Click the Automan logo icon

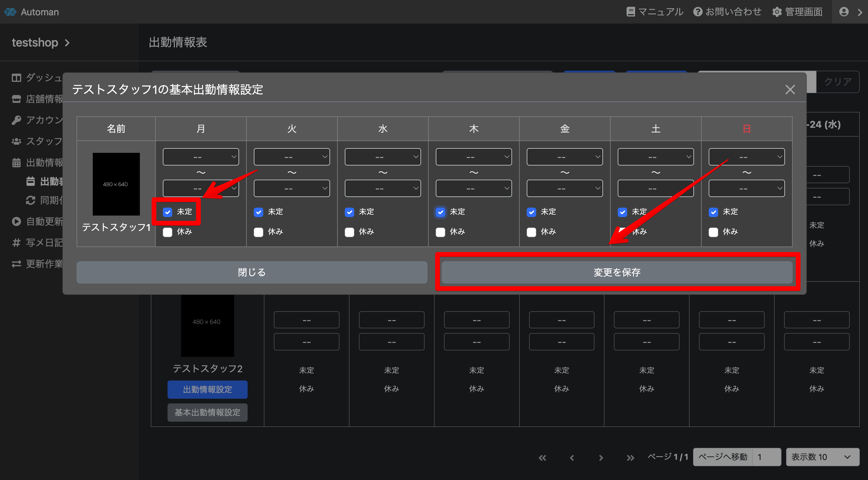[10, 12]
